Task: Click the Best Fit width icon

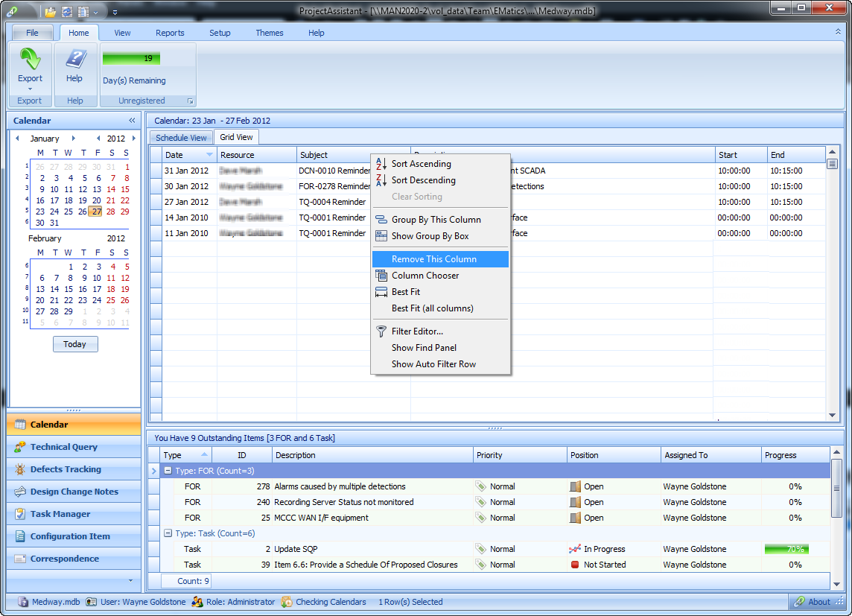Action: pos(381,292)
